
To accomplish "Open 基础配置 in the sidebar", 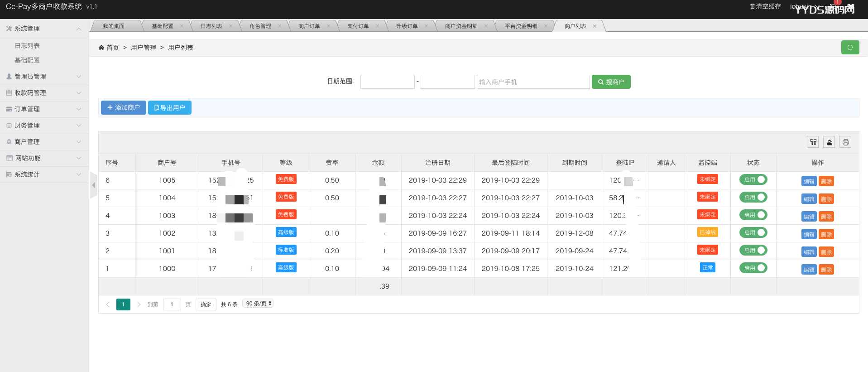I will tap(27, 60).
